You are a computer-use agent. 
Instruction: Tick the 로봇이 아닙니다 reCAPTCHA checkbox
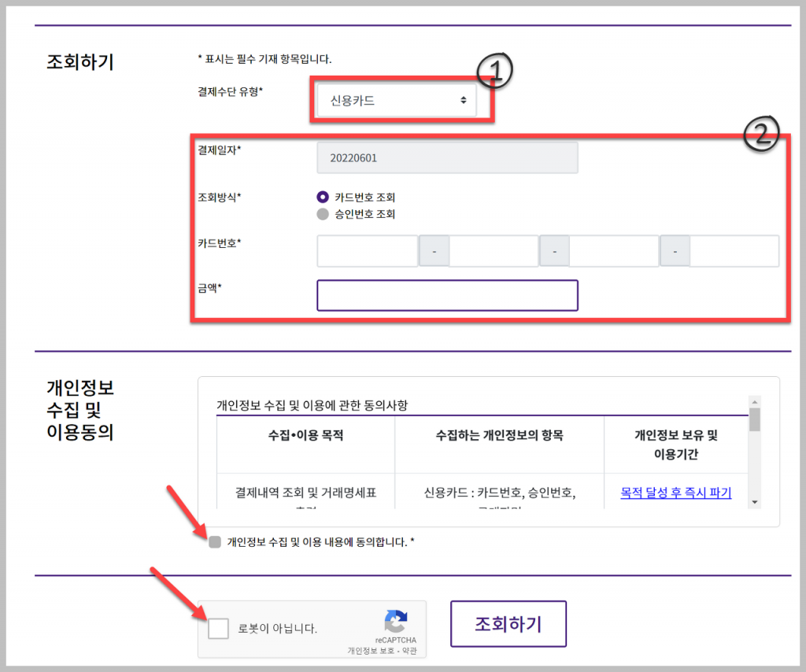[219, 629]
